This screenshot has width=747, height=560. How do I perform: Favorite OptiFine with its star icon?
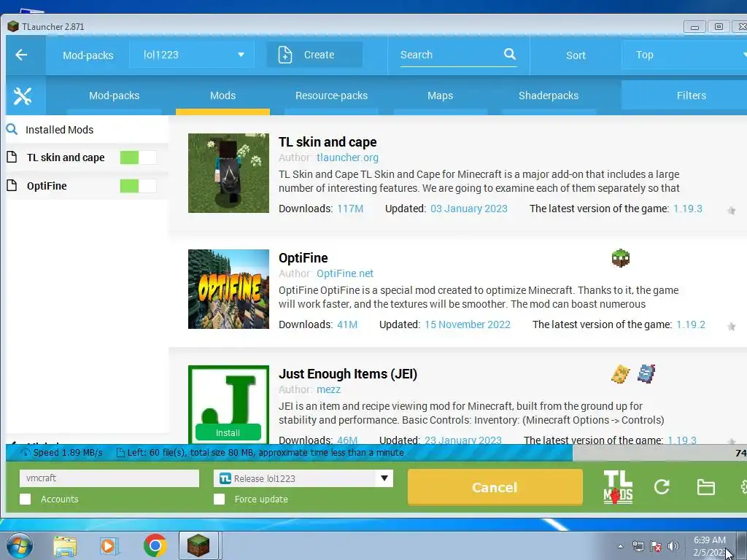click(731, 326)
